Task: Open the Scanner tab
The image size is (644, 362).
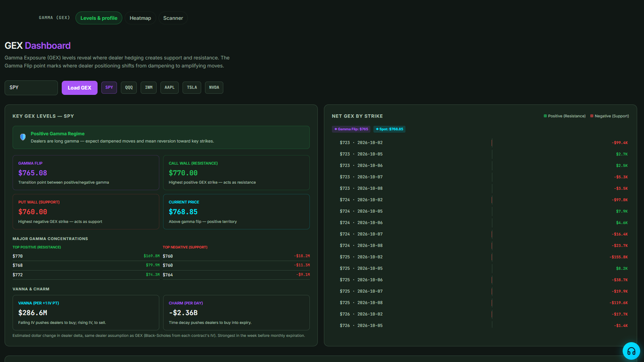Action: 173,18
